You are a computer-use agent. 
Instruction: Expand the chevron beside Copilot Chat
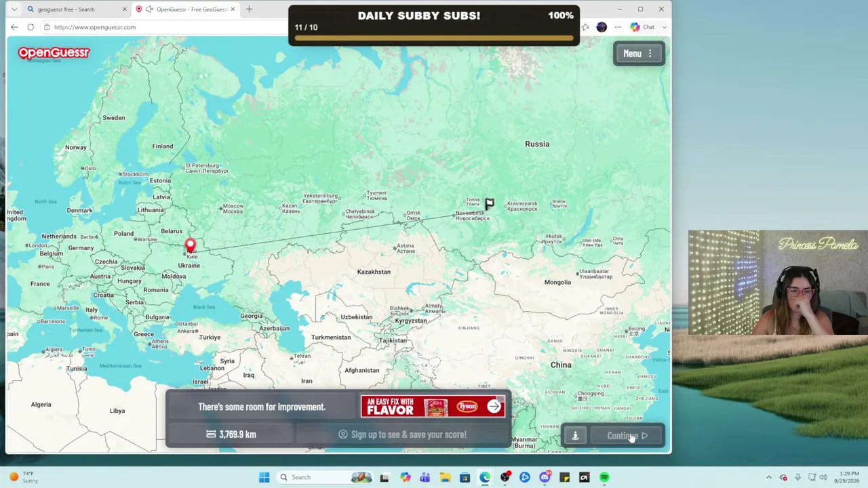(x=664, y=27)
